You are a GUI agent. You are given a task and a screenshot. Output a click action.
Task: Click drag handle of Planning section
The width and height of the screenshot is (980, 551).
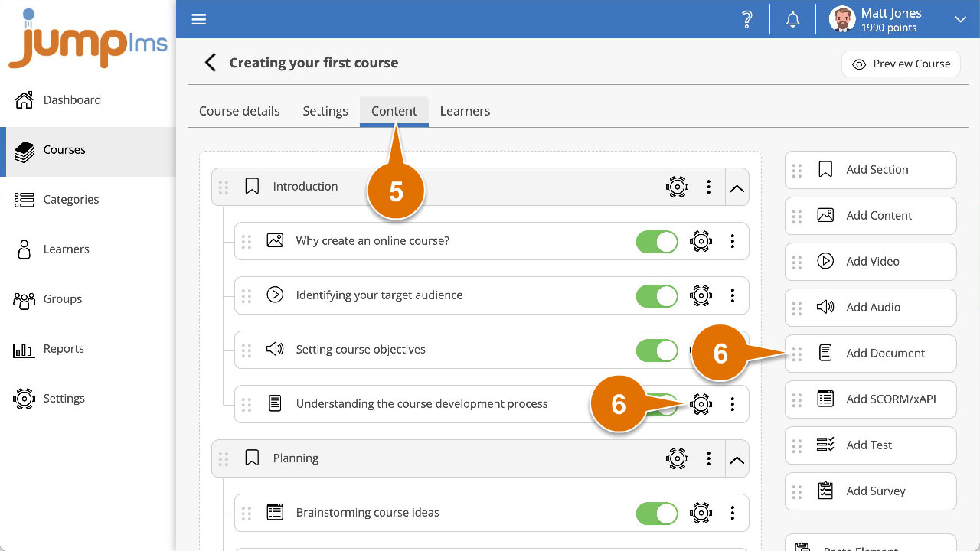224,458
